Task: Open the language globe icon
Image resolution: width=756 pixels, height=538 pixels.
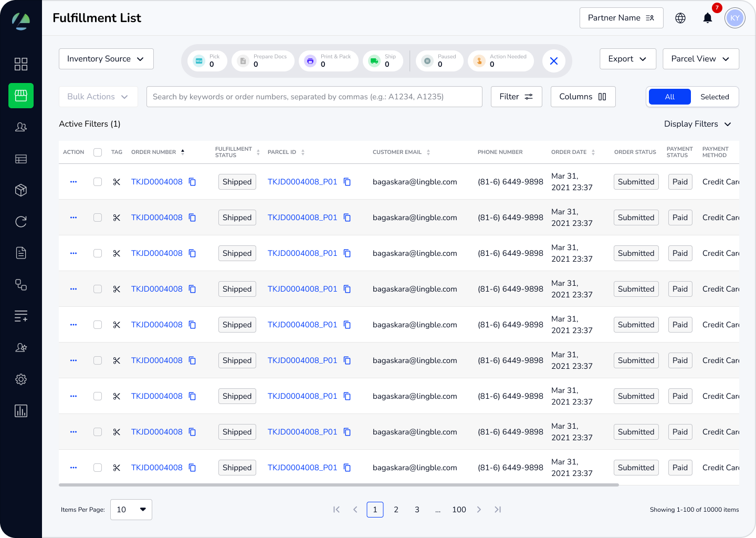Action: tap(680, 18)
